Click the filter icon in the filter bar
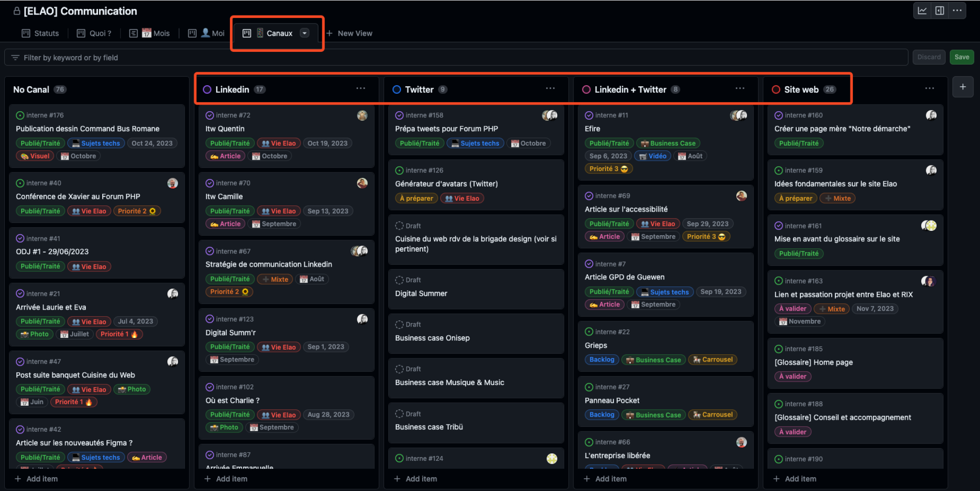Viewport: 980px width, 491px height. [x=16, y=57]
